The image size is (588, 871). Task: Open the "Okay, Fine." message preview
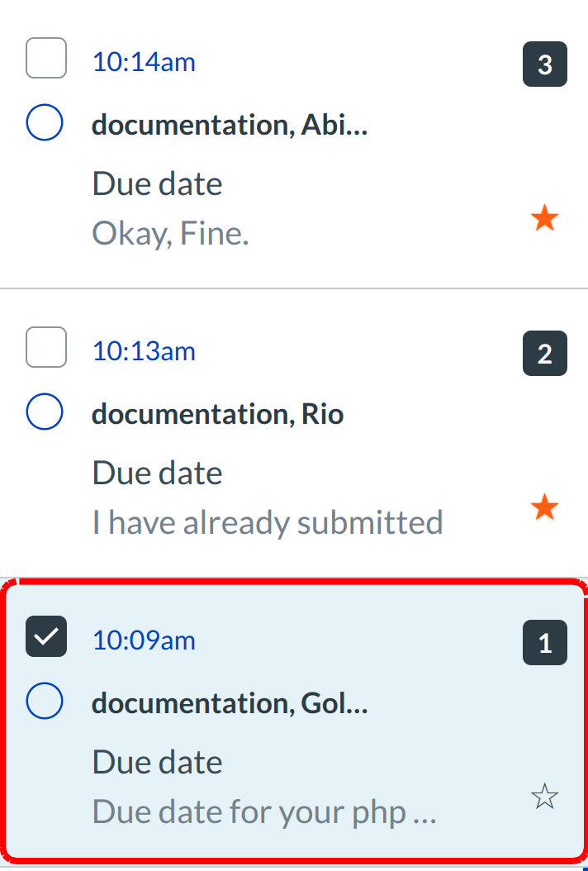pyautogui.click(x=170, y=235)
